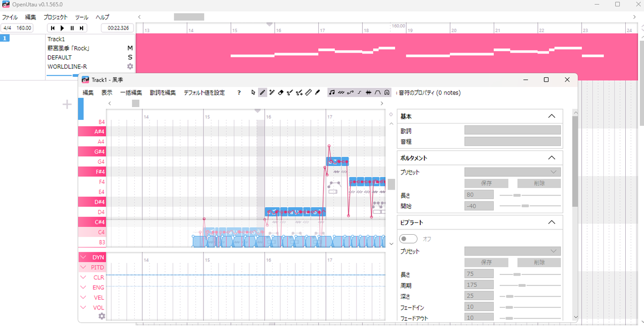Click piano roll vertical scrollbar thumb

392,184
